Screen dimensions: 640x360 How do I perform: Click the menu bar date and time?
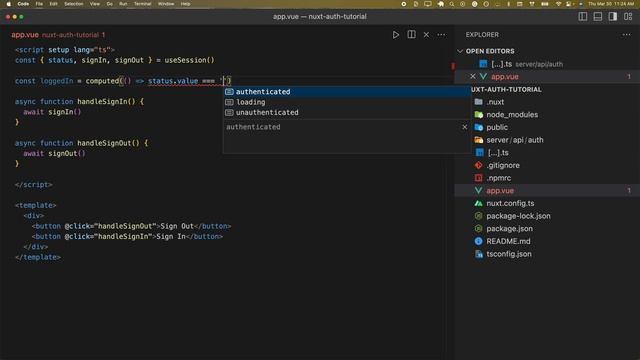[611, 4]
